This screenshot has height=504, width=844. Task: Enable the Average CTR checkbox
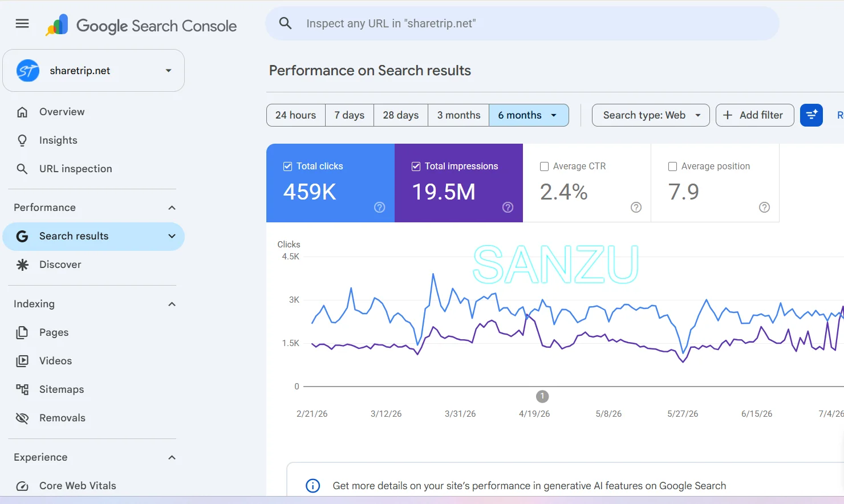coord(545,166)
